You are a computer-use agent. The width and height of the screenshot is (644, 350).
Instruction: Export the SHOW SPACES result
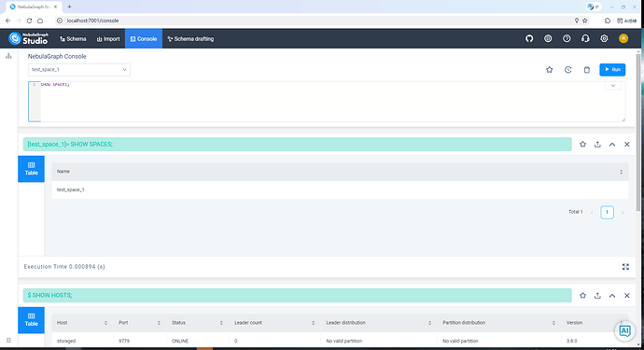click(x=597, y=144)
